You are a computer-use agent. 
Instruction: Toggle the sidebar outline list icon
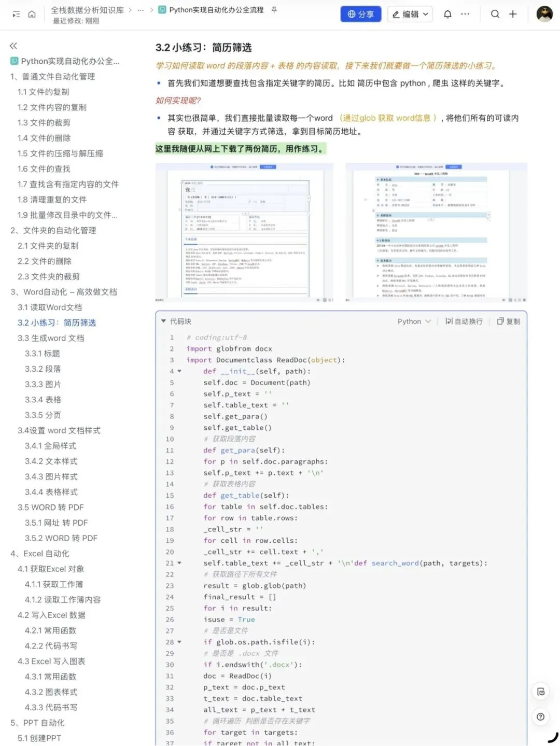(x=16, y=15)
